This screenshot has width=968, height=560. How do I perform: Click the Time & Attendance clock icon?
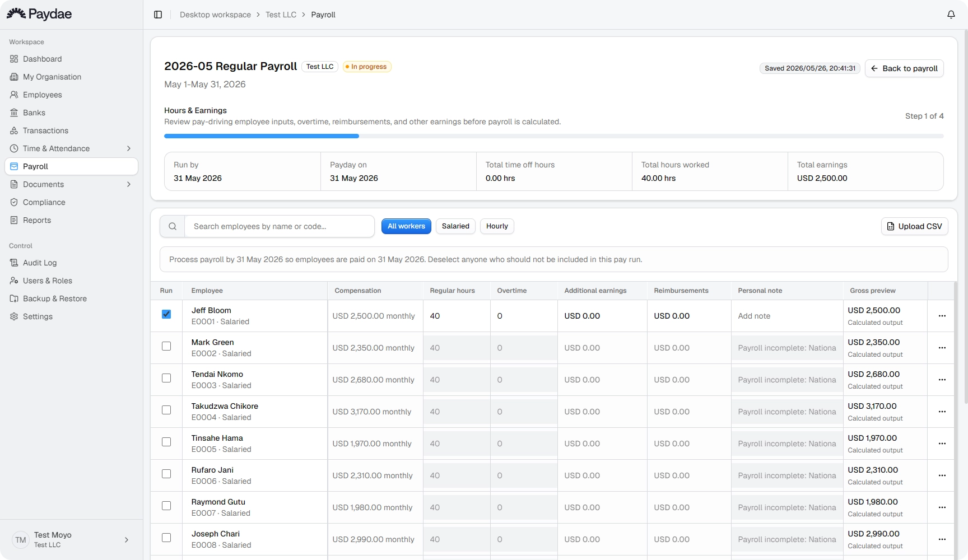pos(14,148)
